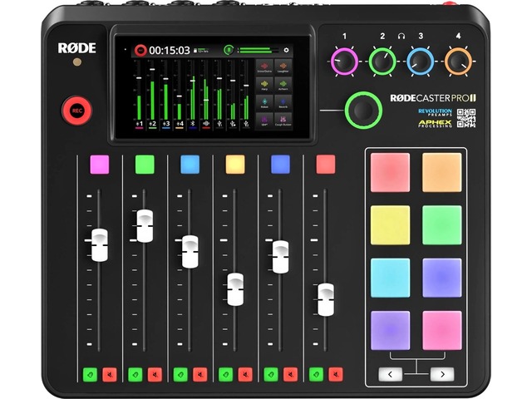
Task: Trigger the orange SMART pad
Action: 441,172
